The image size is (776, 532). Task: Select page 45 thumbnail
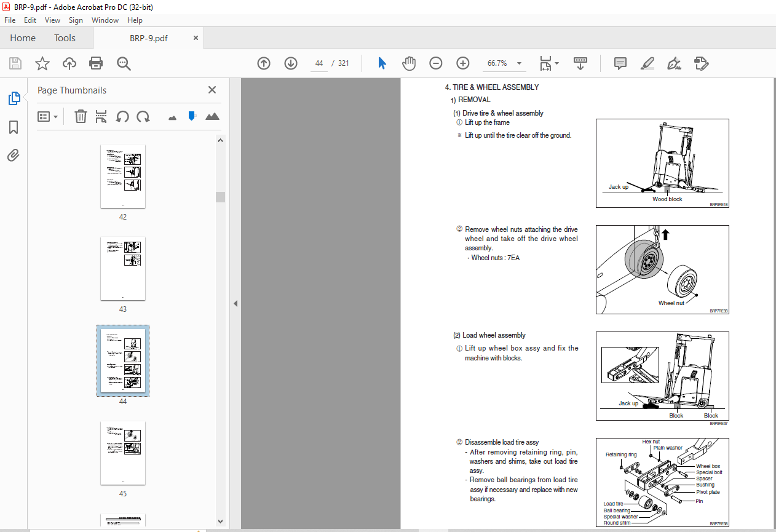(123, 453)
